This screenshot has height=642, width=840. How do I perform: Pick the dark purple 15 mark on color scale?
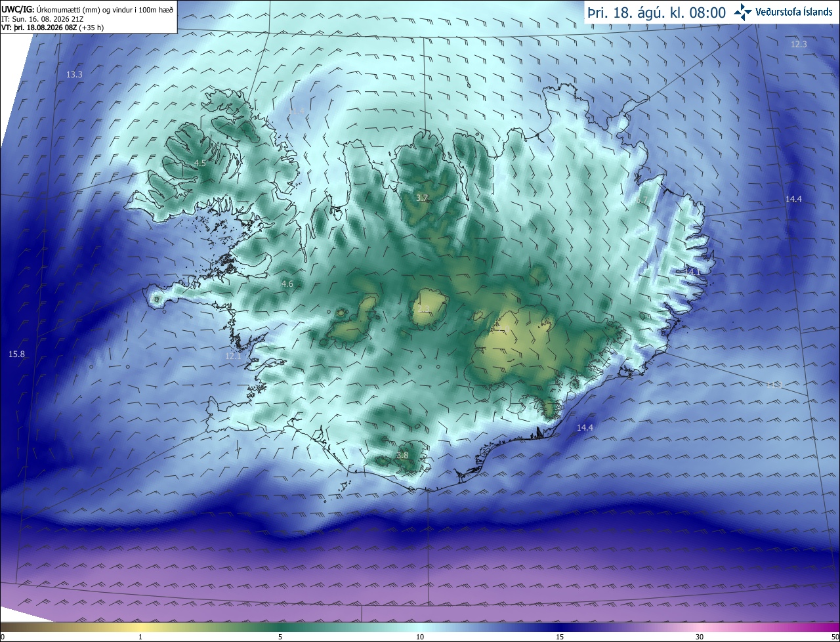(560, 637)
